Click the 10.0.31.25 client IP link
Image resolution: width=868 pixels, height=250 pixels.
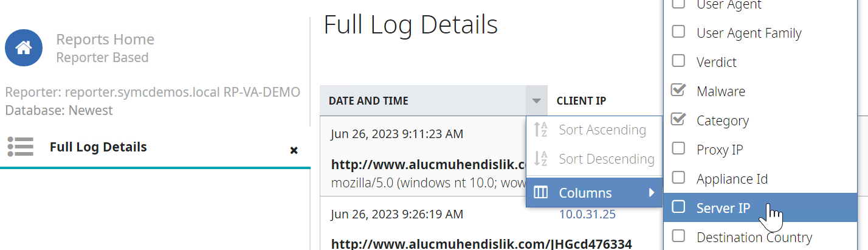[x=587, y=214]
